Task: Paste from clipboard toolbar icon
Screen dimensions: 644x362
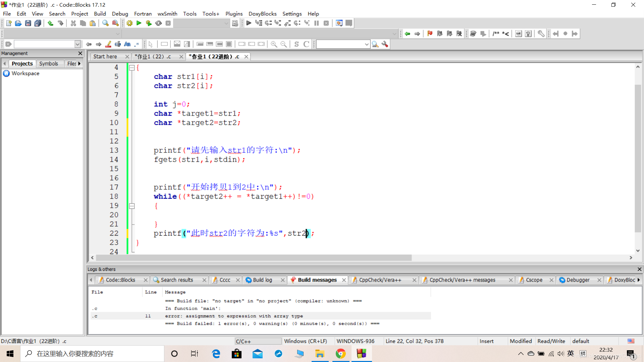Action: point(93,23)
